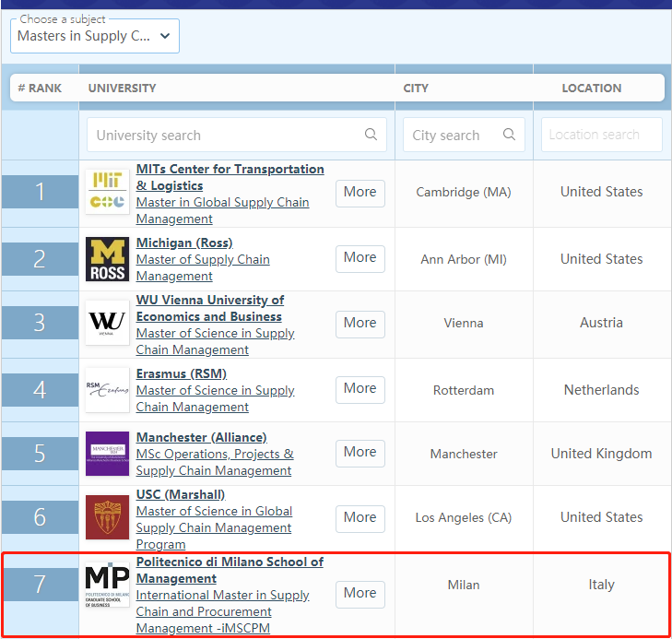Open USC Master of Science in Global Supply link
The width and height of the screenshot is (672, 639).
[x=214, y=527]
